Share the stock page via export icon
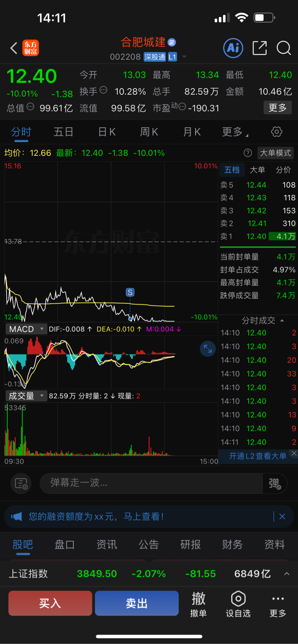 [260, 48]
